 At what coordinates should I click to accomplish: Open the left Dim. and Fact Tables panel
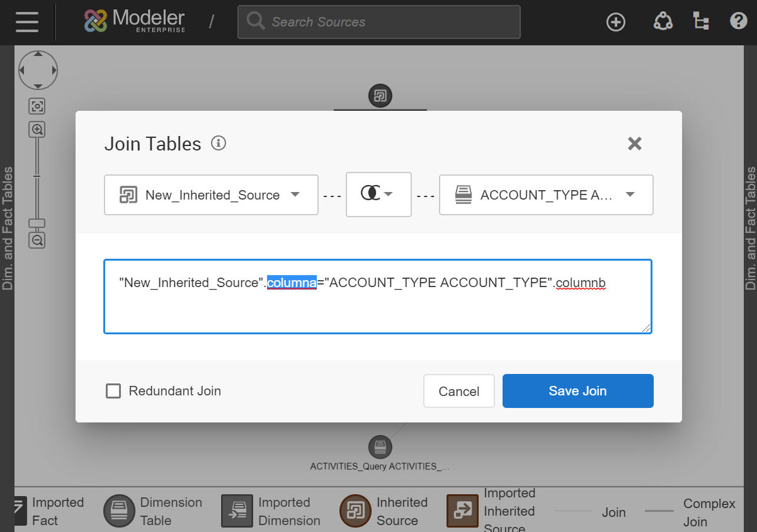point(7,228)
